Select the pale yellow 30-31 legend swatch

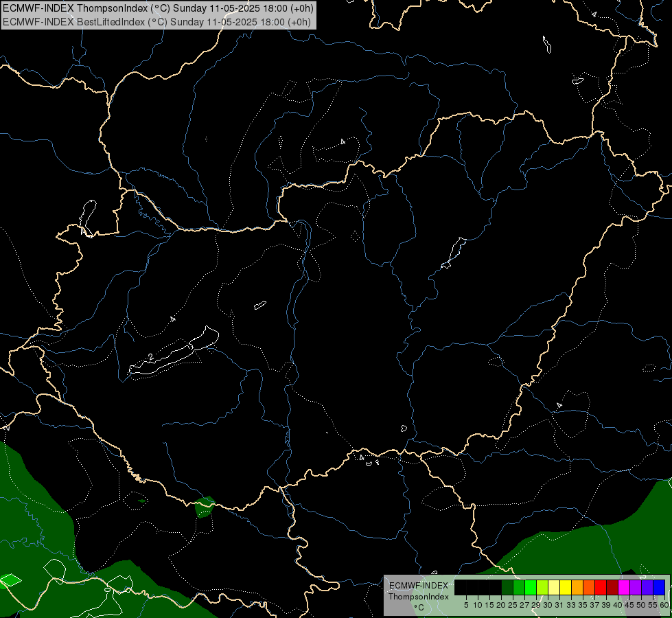pyautogui.click(x=554, y=587)
